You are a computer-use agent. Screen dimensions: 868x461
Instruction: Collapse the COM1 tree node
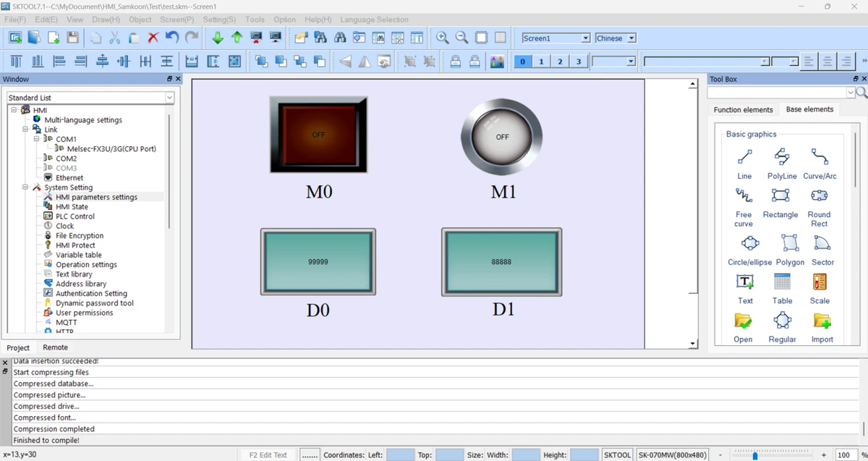point(37,139)
